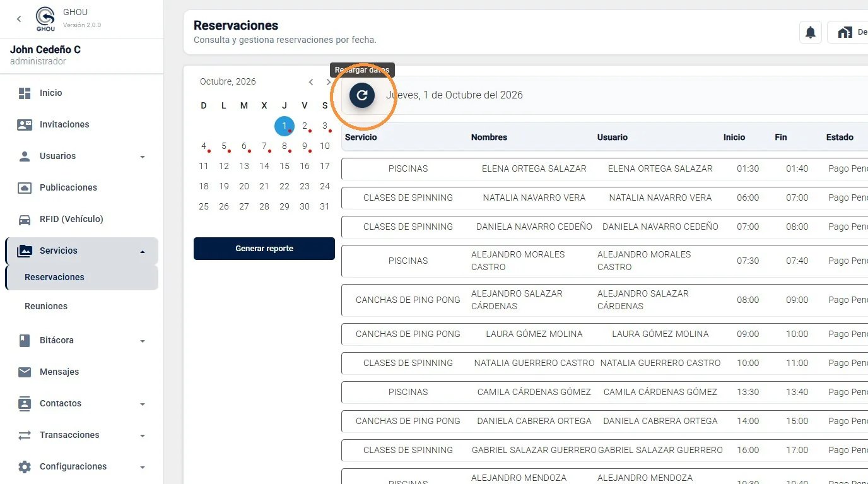Click the GHOU logo
868x484 pixels.
click(x=45, y=19)
